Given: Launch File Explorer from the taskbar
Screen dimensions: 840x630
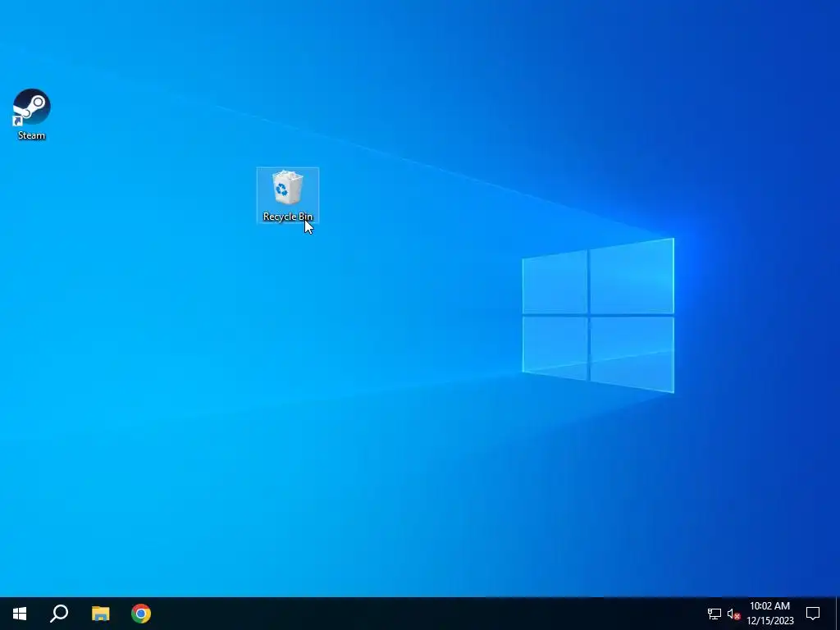Looking at the screenshot, I should 100,614.
